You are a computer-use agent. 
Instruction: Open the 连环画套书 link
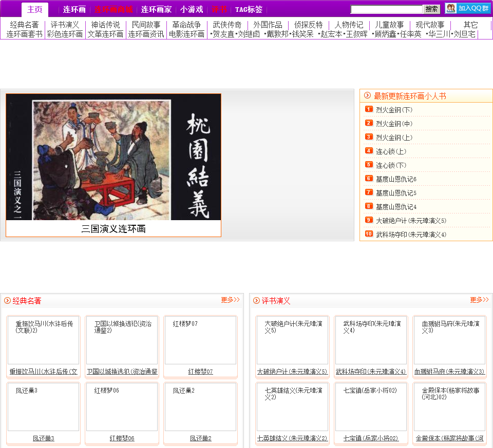(x=24, y=34)
